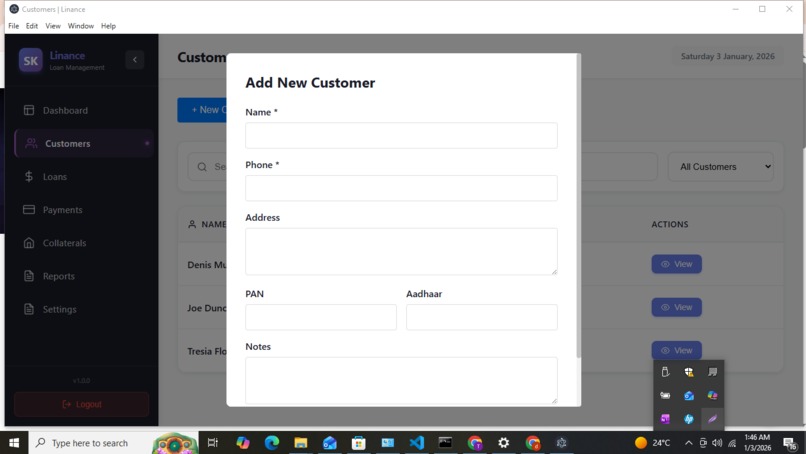Click the ACTIONS column header

pos(670,224)
